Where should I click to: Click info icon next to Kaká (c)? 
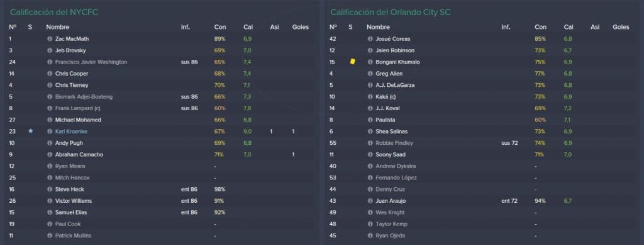tap(370, 96)
